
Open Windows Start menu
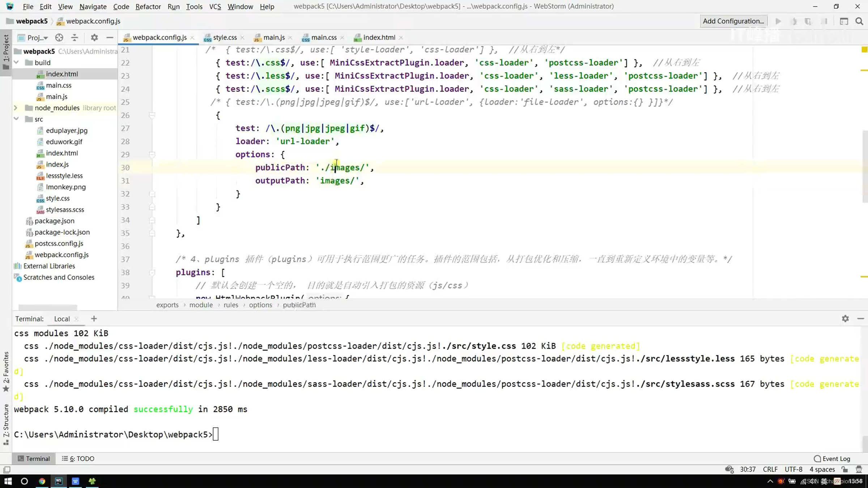click(8, 481)
